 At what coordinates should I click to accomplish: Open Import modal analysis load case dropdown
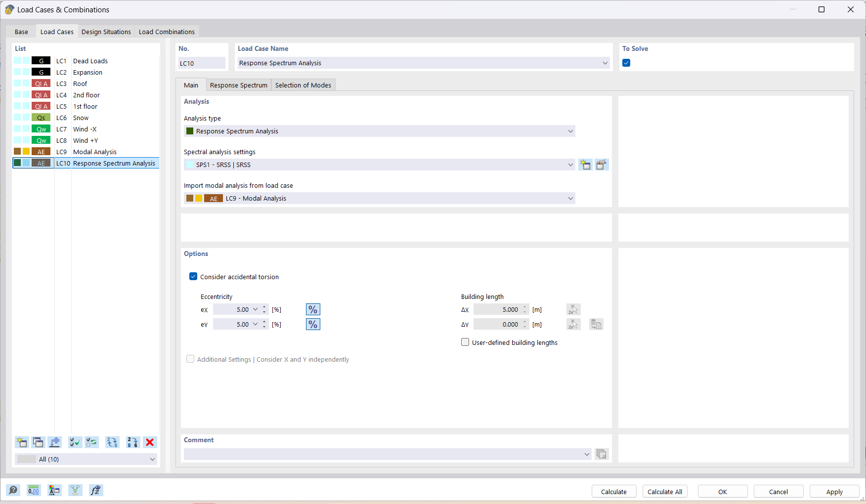[x=570, y=198]
